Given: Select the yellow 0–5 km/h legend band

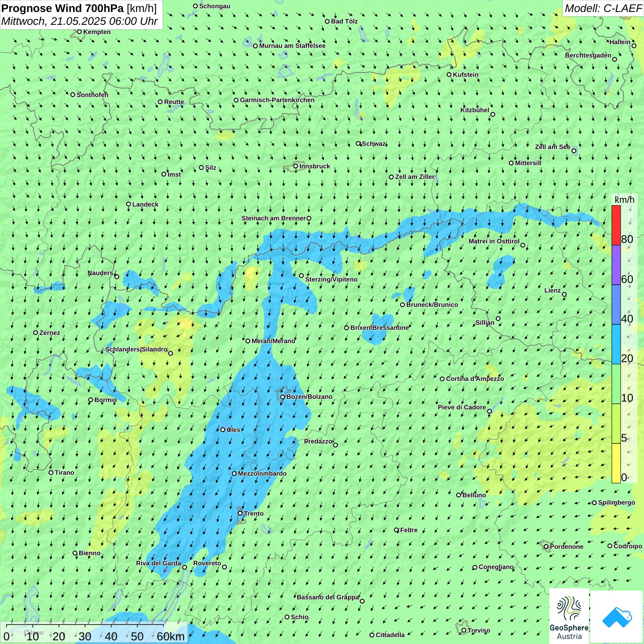Looking at the screenshot, I should pos(616,463).
